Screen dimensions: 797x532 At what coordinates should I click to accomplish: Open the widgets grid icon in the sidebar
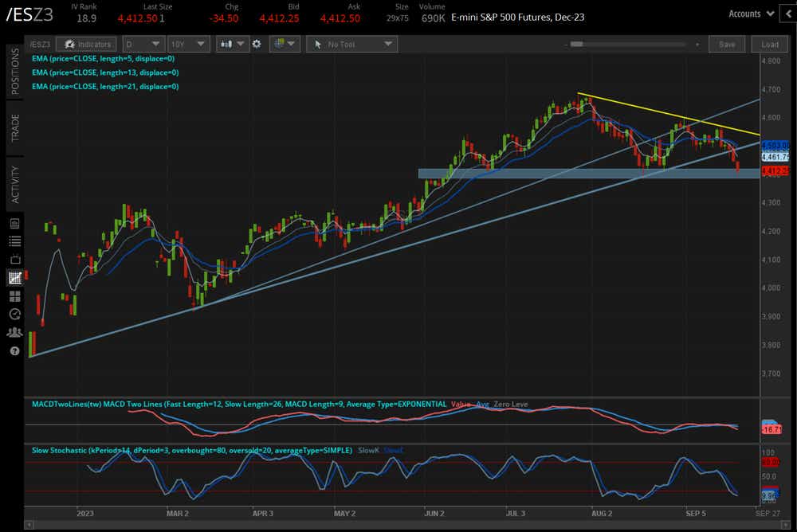pos(13,295)
